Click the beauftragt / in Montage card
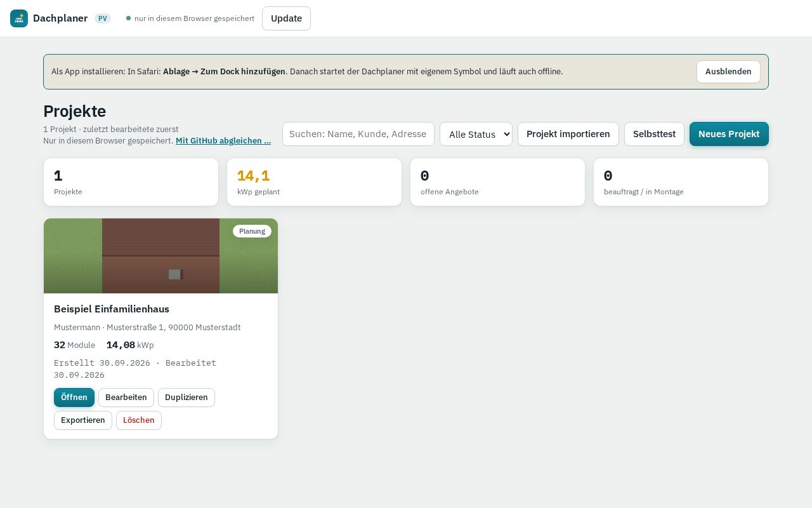Screen dimensions: 812x508 (x=681, y=182)
